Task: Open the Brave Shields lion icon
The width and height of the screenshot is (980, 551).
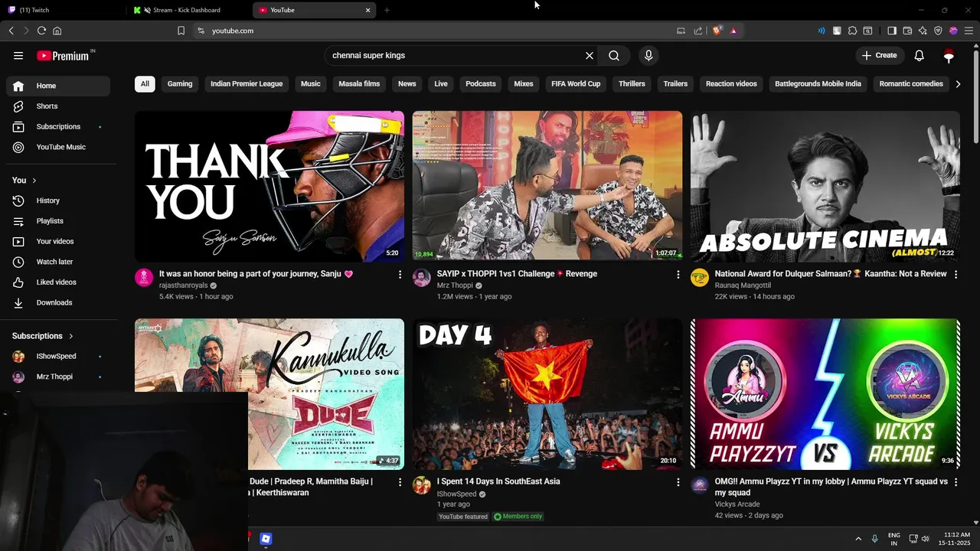Action: coord(717,31)
